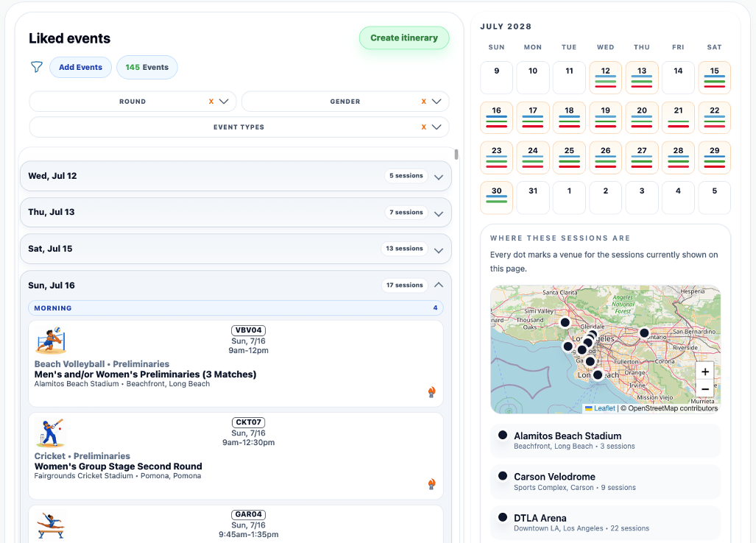The width and height of the screenshot is (756, 543).
Task: Select July 13 on the calendar
Action: pyautogui.click(x=642, y=77)
